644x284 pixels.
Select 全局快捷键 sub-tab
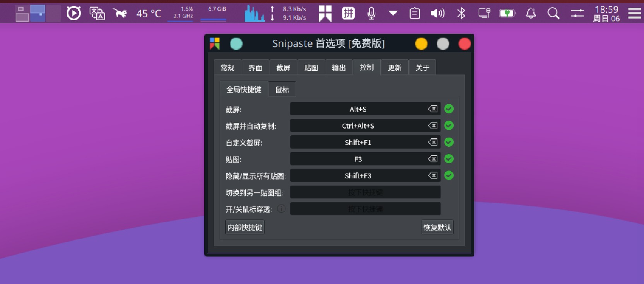tap(244, 90)
